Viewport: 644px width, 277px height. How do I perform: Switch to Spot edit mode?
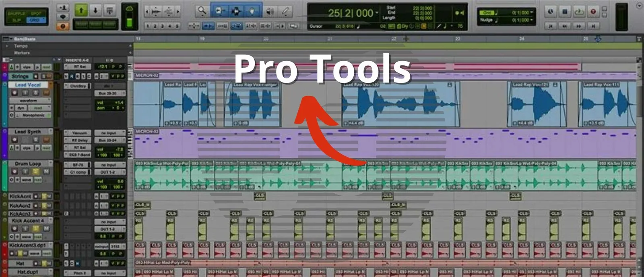pyautogui.click(x=36, y=13)
